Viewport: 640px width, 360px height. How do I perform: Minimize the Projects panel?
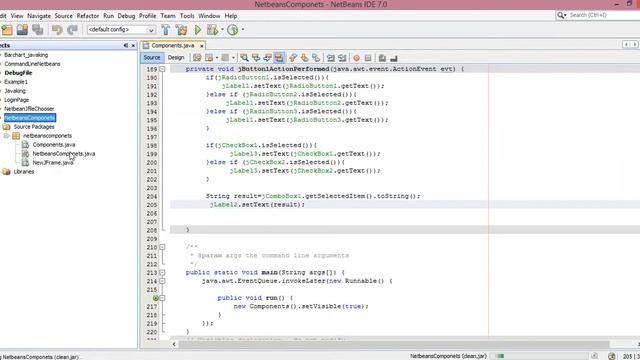126,45
